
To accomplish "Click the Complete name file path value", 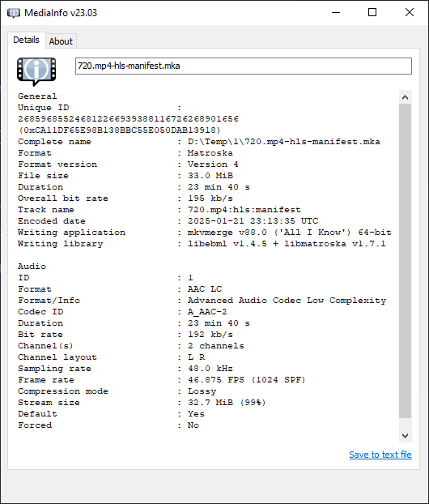I will pos(284,142).
